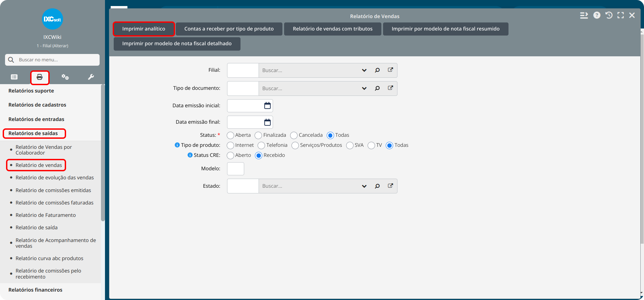Open the history clock icon
Image resolution: width=644 pixels, height=300 pixels.
pyautogui.click(x=609, y=15)
